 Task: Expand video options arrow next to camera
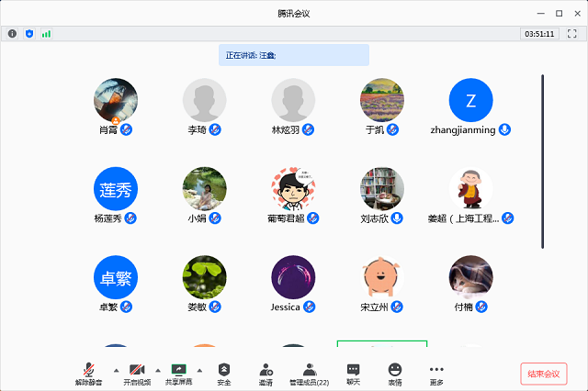(x=157, y=369)
